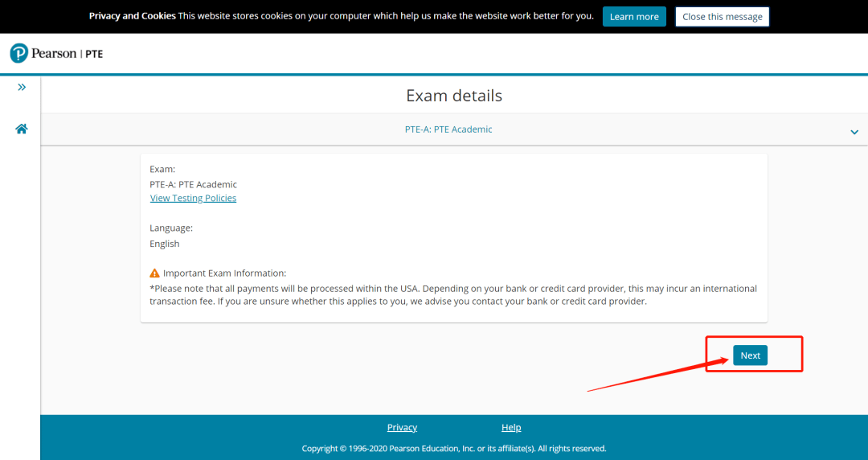Collapse the PTE Academic section chevron
This screenshot has width=868, height=460.
(854, 132)
